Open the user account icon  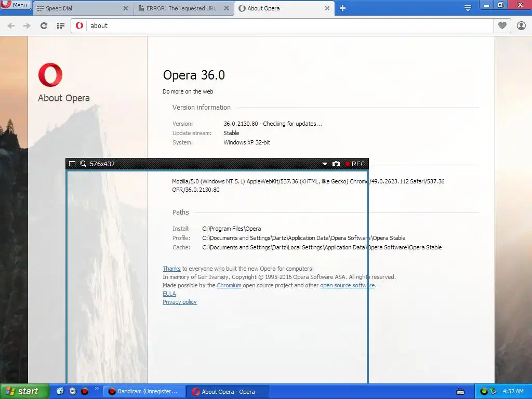(521, 25)
